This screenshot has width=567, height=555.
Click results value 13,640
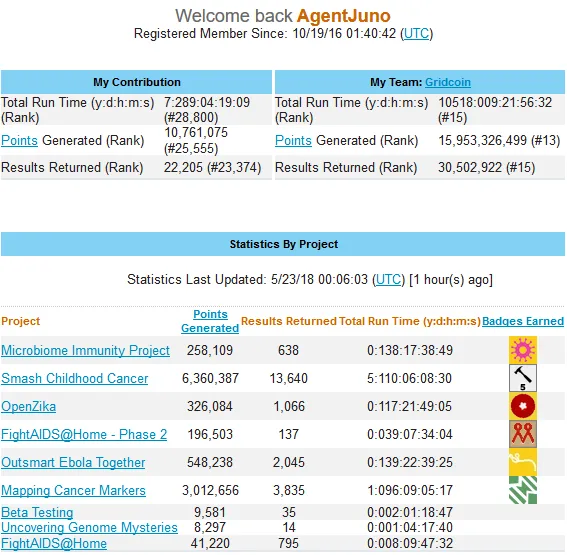click(x=289, y=378)
